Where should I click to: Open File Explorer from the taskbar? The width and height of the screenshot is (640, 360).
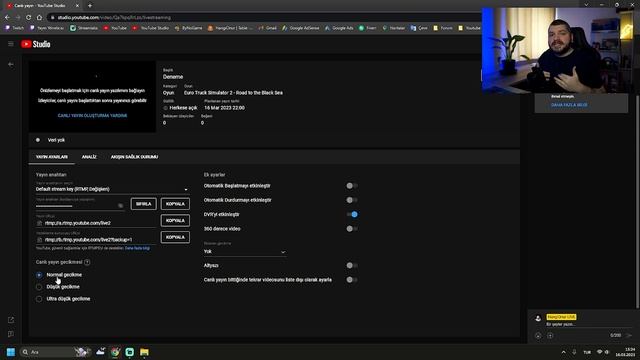144,352
